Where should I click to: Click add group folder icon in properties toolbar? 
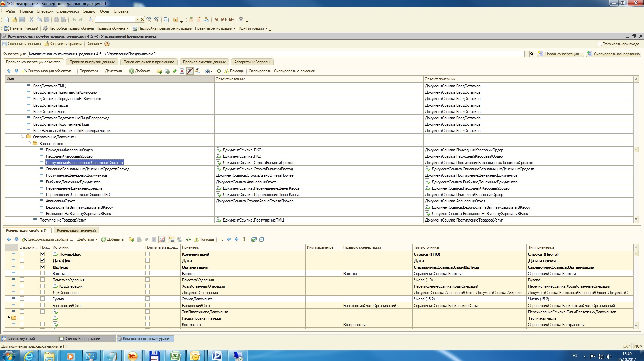tap(131, 239)
